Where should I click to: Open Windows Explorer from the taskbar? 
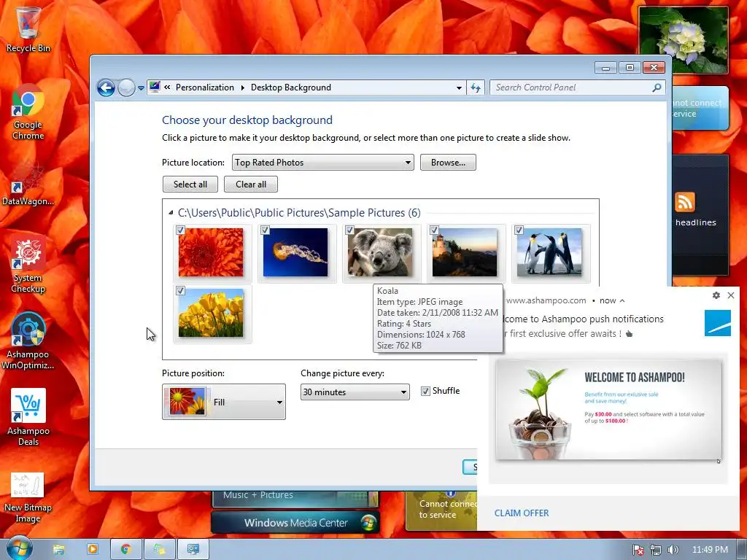[x=58, y=550]
